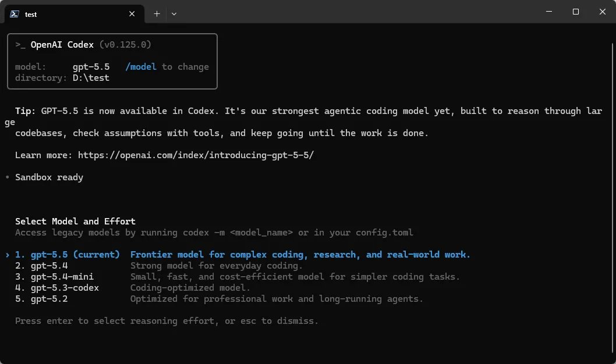The height and width of the screenshot is (364, 616).
Task: Select the test tab
Action: click(75, 14)
